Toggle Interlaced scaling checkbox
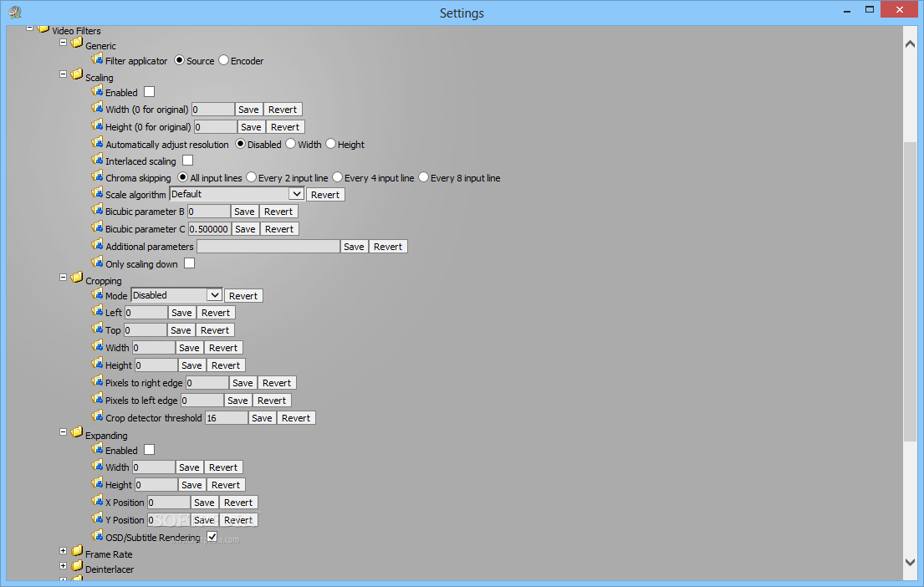 tap(187, 161)
